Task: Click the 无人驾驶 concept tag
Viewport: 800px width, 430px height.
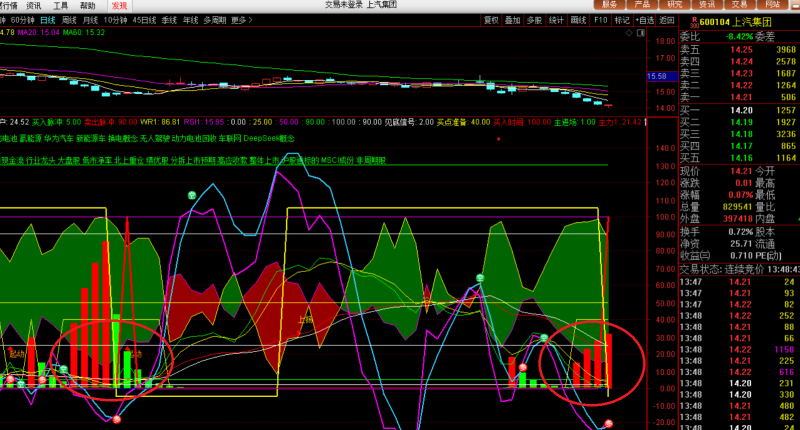Action: (x=155, y=138)
